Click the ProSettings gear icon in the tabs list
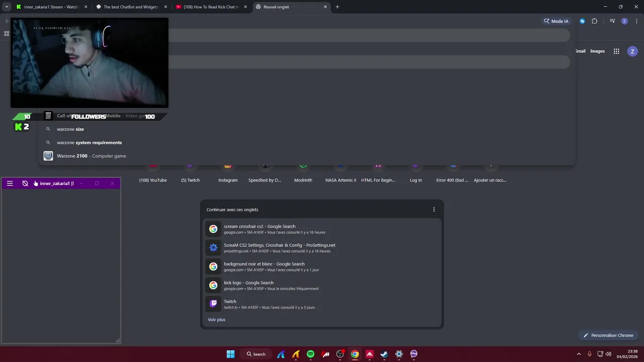The height and width of the screenshot is (362, 644). (x=213, y=248)
